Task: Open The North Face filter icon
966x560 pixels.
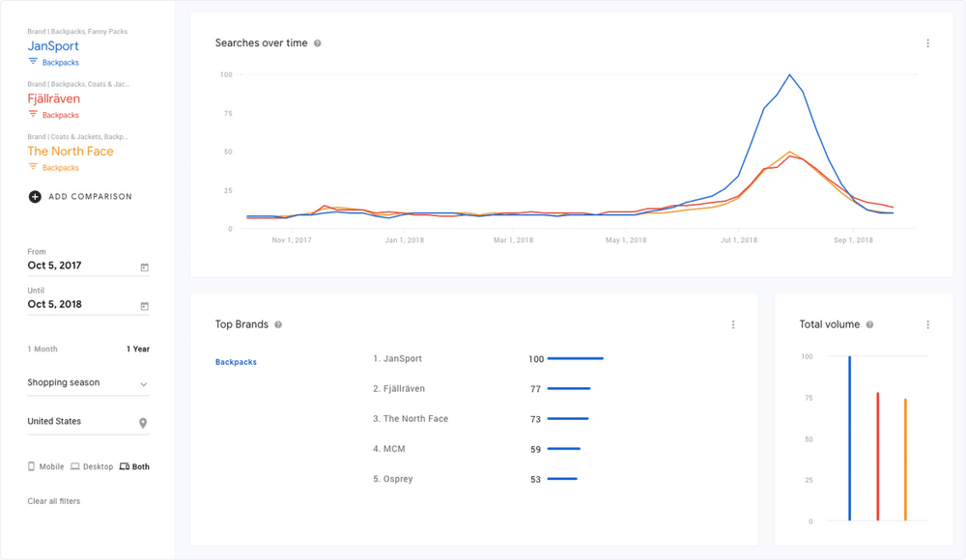Action: click(x=33, y=167)
